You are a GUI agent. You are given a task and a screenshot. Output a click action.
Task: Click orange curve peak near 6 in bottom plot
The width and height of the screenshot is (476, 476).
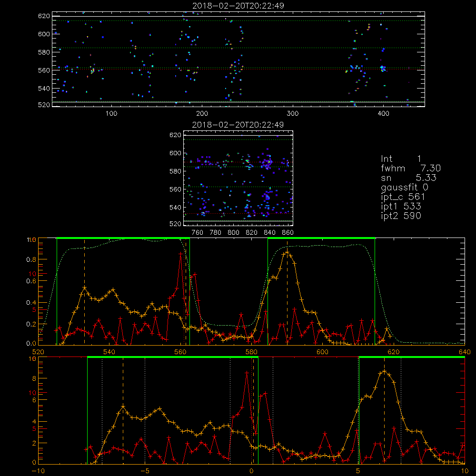click(384, 371)
